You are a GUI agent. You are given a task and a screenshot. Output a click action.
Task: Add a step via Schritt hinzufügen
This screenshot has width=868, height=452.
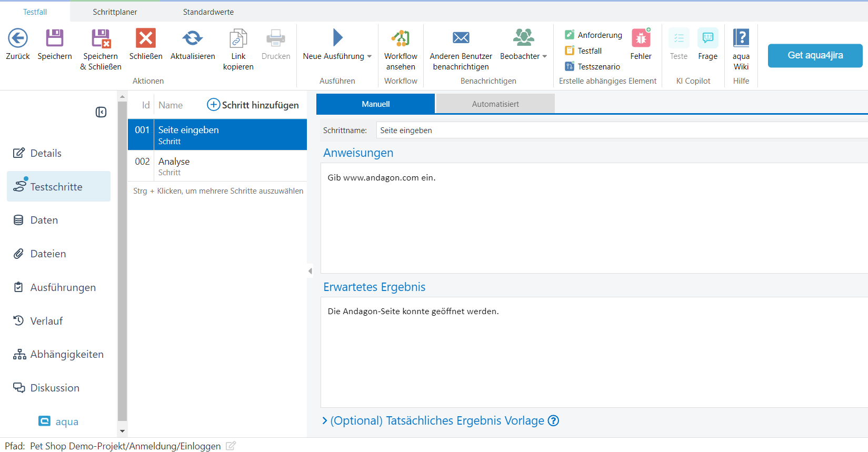pyautogui.click(x=253, y=105)
